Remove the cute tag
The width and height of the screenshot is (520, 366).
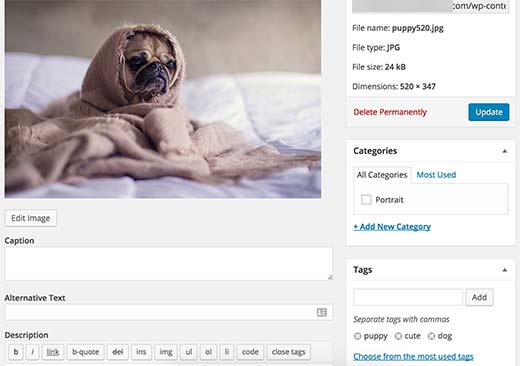coord(398,336)
